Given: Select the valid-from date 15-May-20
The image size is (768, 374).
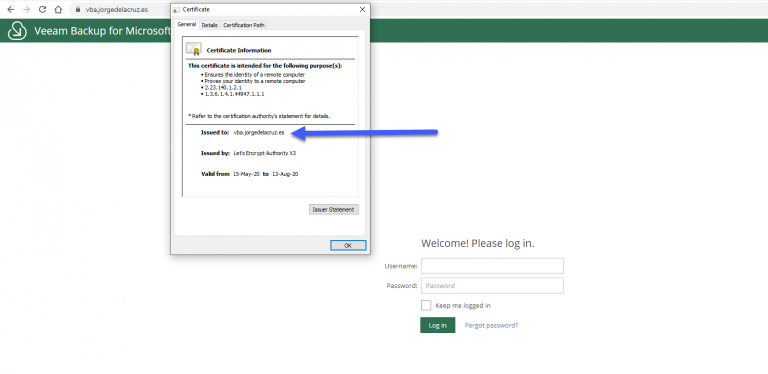Looking at the screenshot, I should click(x=246, y=174).
